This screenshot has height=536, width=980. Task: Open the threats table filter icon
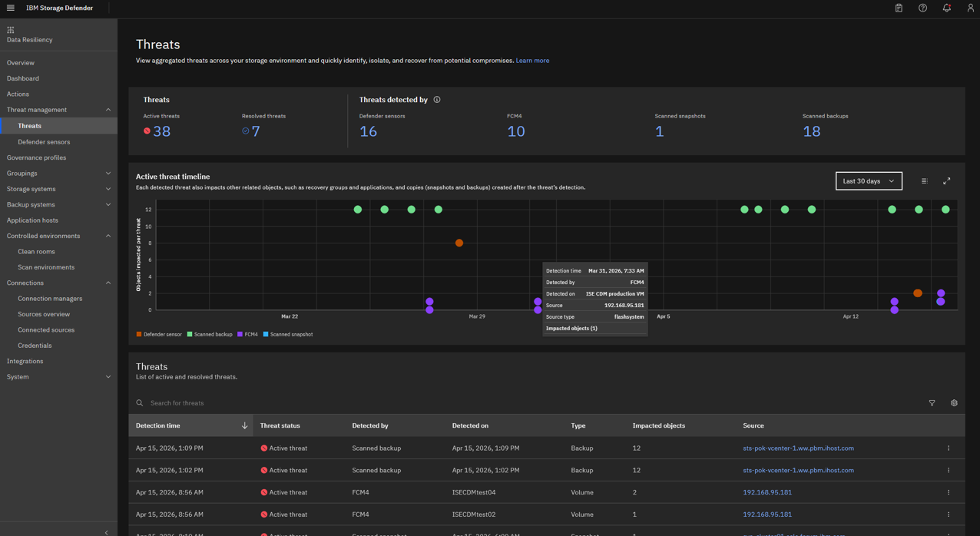coord(932,403)
